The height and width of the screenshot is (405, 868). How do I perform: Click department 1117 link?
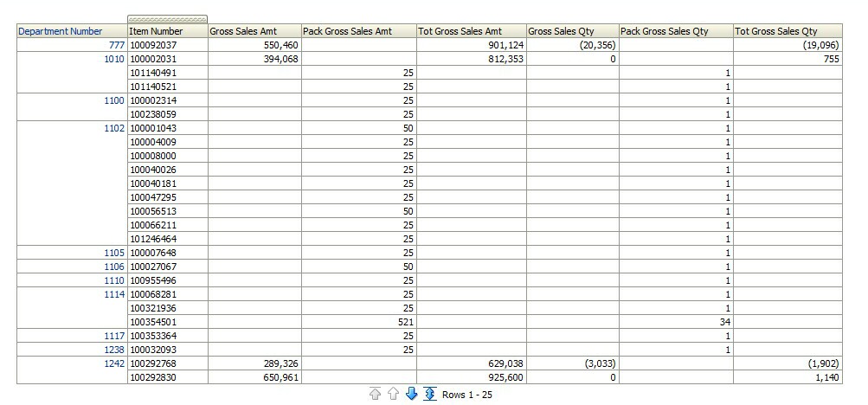tap(114, 336)
